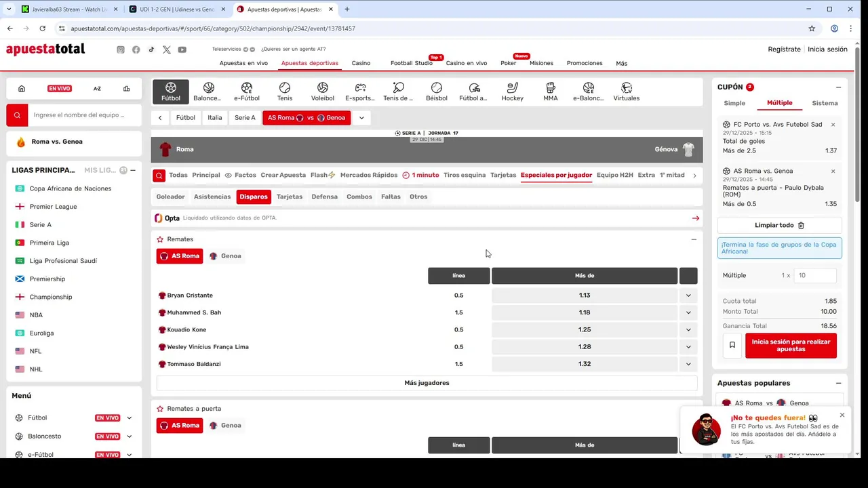Select the e-Fútbol sport icon

[247, 91]
